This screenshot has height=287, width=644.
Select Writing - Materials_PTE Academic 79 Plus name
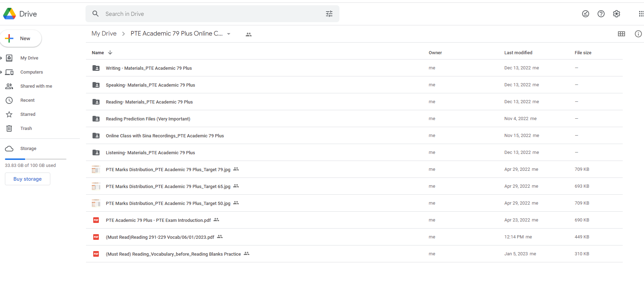pos(149,68)
